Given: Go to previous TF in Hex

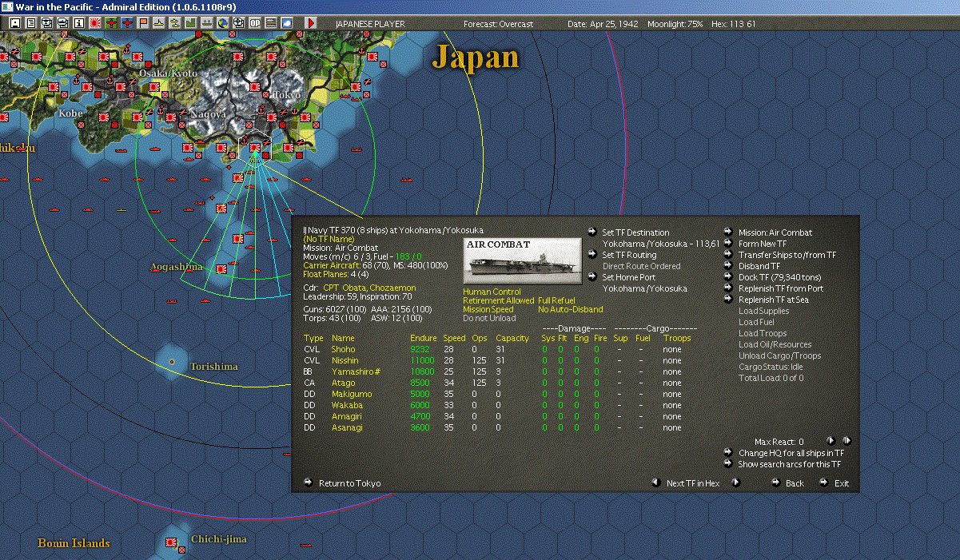Looking at the screenshot, I should [x=655, y=483].
